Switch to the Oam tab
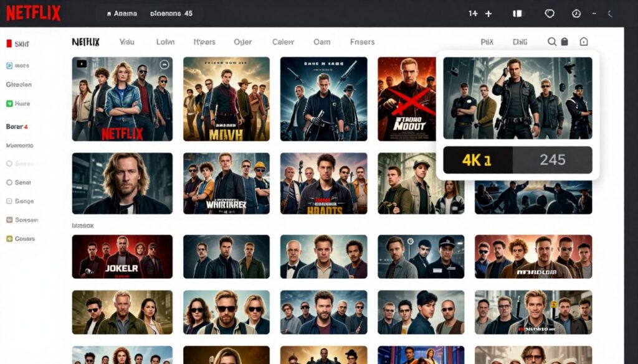 (x=322, y=42)
